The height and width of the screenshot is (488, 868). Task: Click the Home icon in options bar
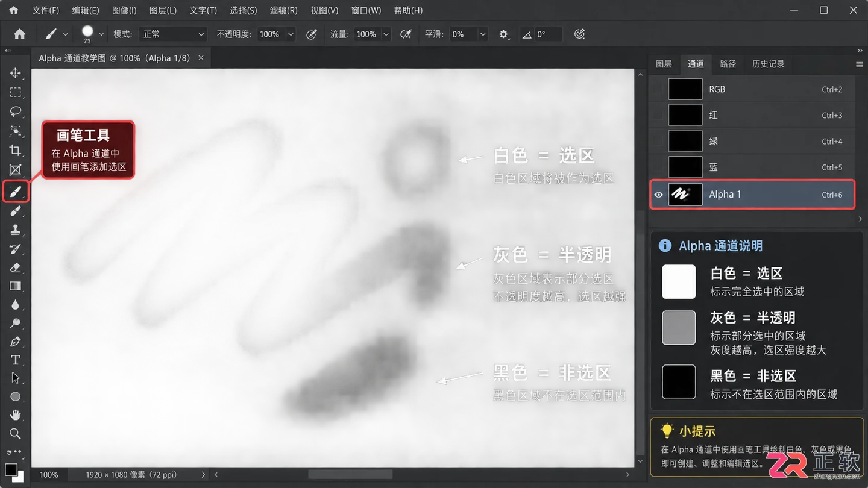tap(20, 34)
